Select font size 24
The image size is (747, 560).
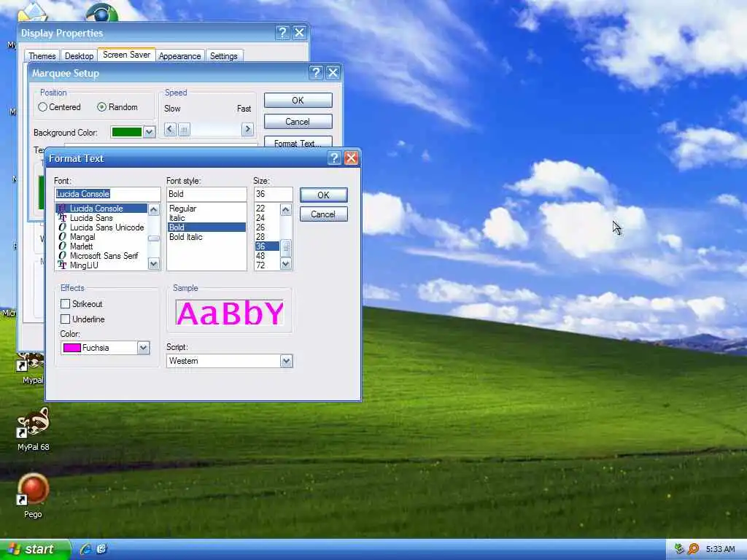pos(267,217)
